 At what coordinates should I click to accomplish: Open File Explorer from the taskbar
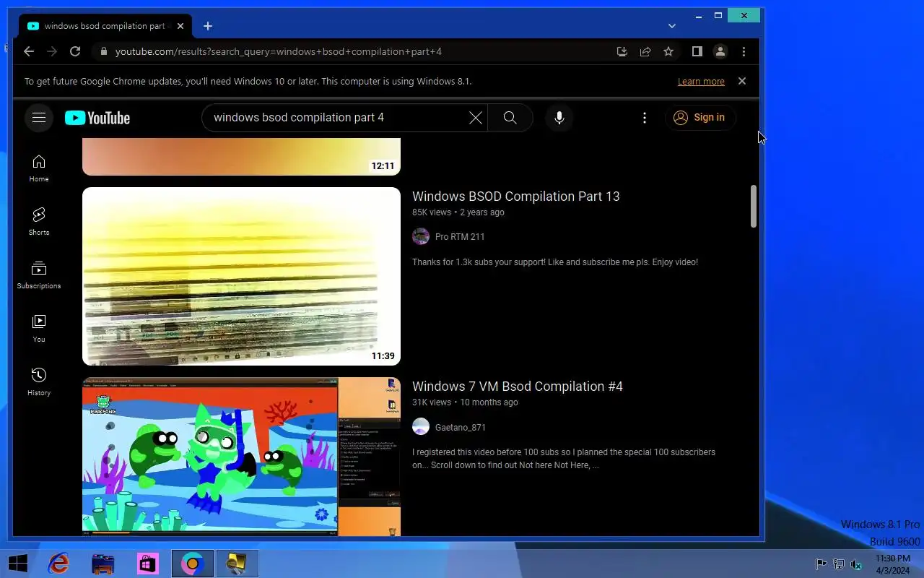(103, 564)
